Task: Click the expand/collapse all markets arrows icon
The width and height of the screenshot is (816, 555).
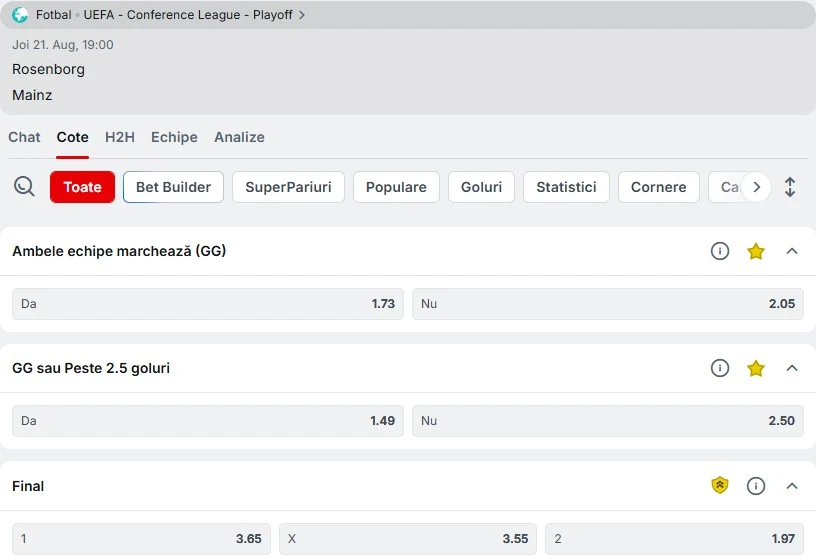Action: 790,187
